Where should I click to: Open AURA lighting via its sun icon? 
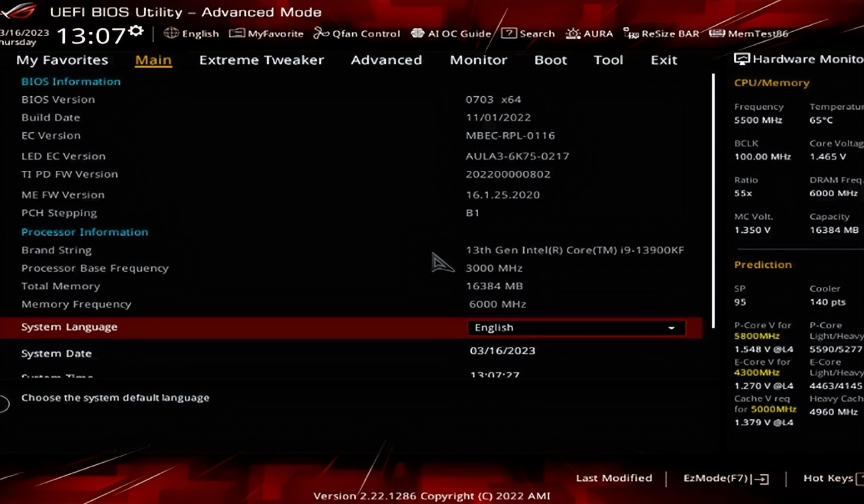[572, 33]
